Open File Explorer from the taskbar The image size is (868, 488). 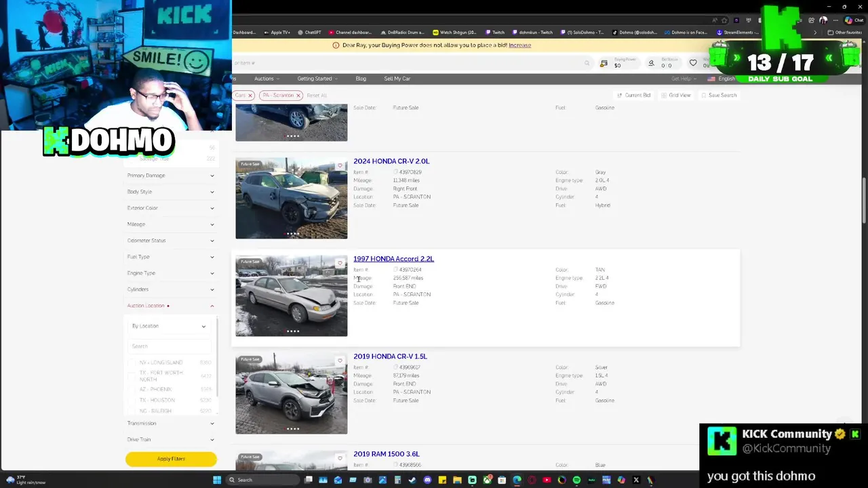coord(457,480)
